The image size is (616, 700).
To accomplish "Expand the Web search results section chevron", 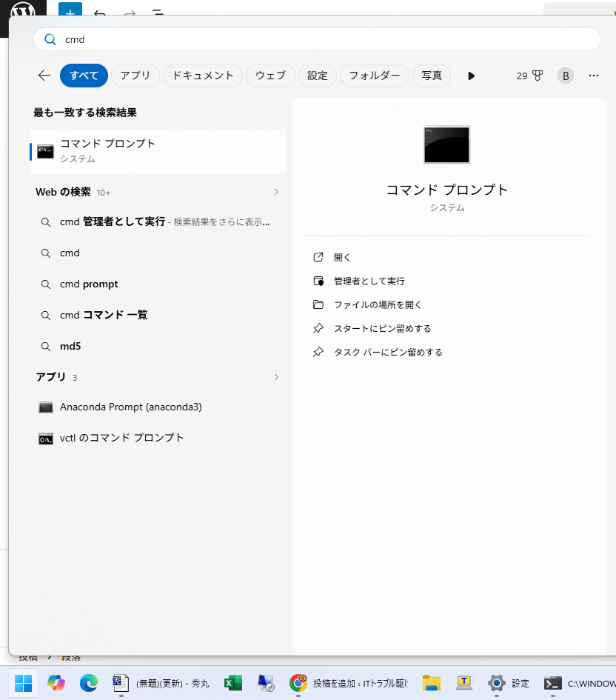I will pyautogui.click(x=276, y=192).
